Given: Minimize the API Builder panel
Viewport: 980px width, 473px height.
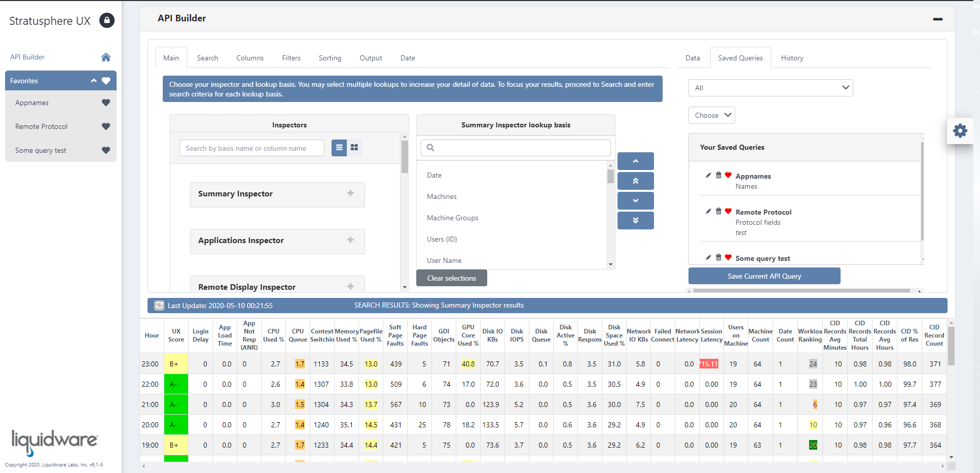Looking at the screenshot, I should click(937, 19).
